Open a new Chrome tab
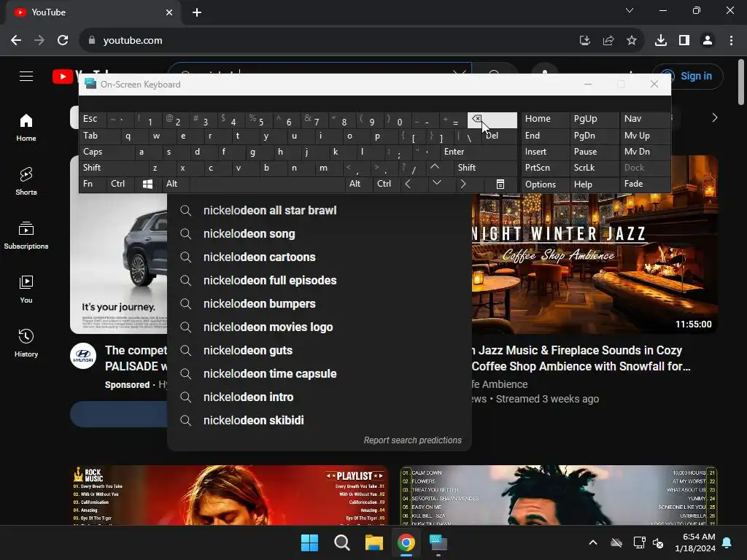This screenshot has width=747, height=560. tap(197, 12)
